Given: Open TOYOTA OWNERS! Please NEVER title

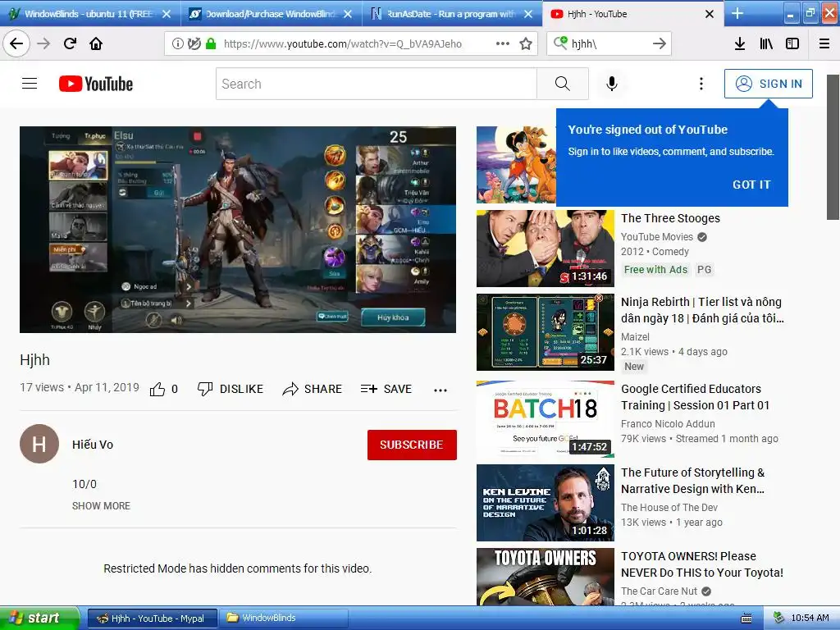Looking at the screenshot, I should (x=702, y=564).
